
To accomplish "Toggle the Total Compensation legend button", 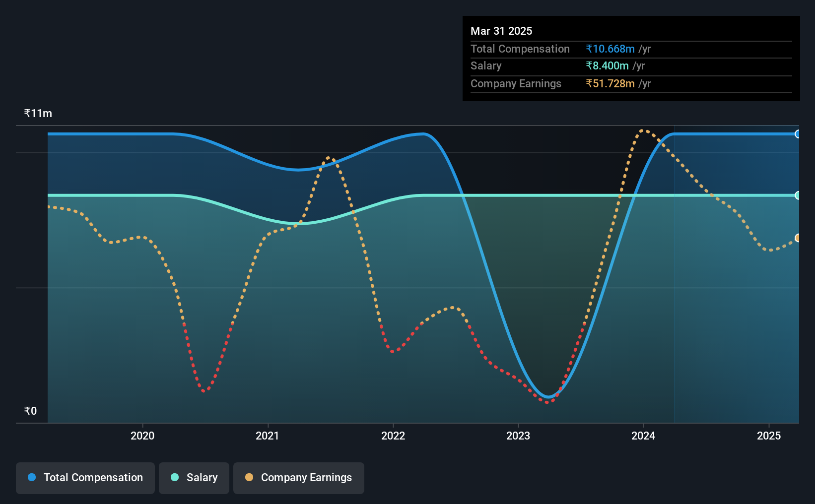I will [x=85, y=478].
